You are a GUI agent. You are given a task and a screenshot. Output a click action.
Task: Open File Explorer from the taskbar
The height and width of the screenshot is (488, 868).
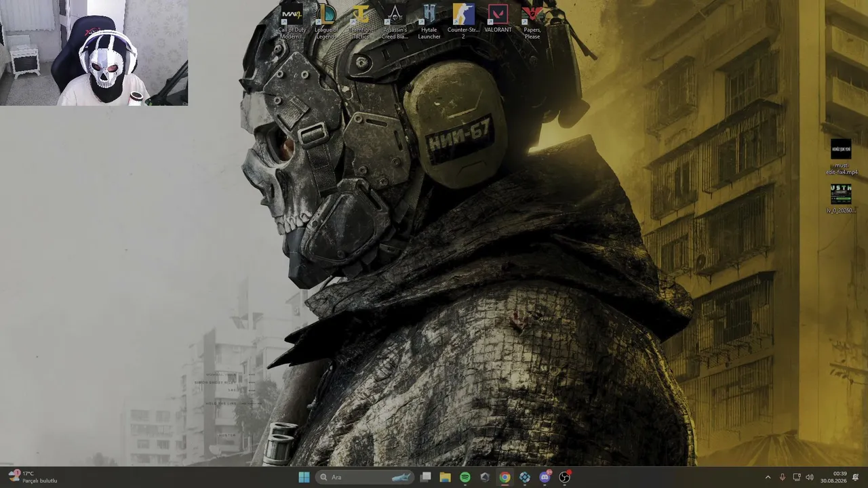click(445, 477)
